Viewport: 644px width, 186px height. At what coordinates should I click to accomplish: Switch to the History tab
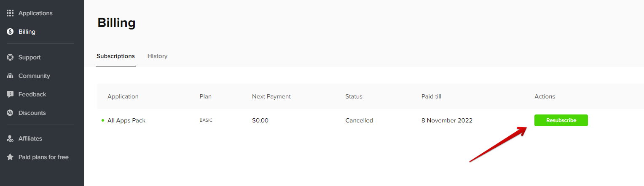point(157,56)
